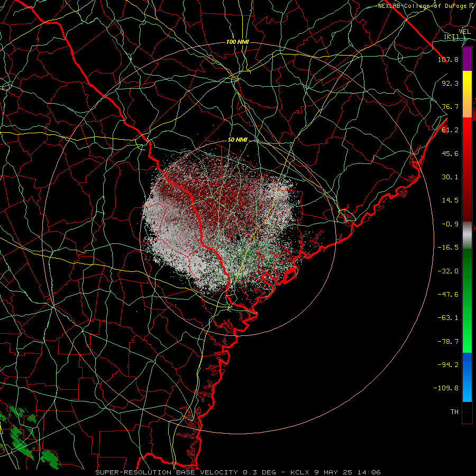476x476 pixels.
Task: Click the purple segment of the color bar
Action: [x=467, y=59]
